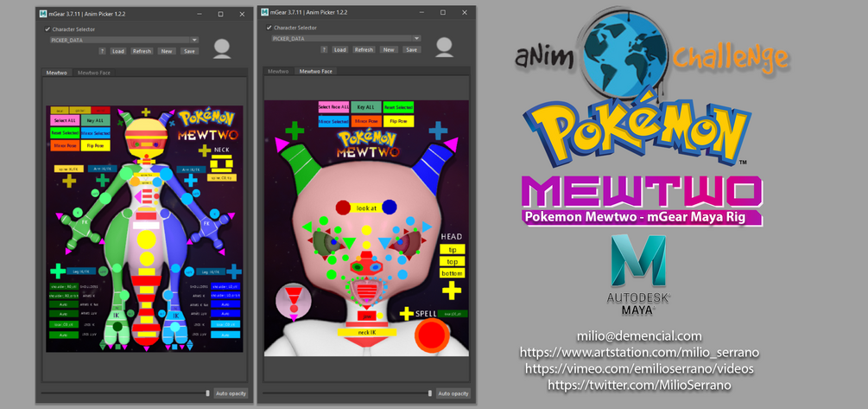Click large blue plus beside right Leg IK/FK
This screenshot has height=409, width=868.
[233, 271]
